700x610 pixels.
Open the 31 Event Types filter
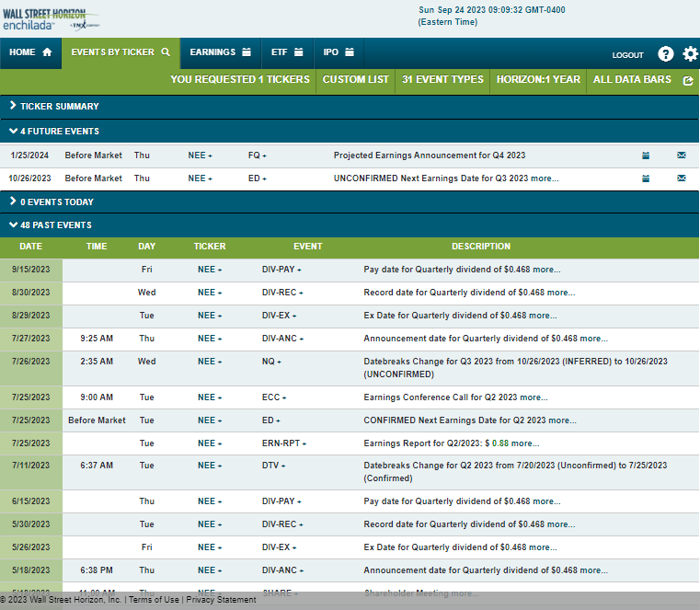442,80
